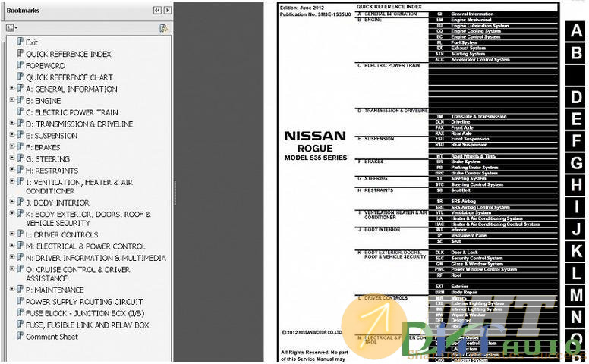This screenshot has height=364, width=589.
Task: Collapse the Bookmarks panel with double-arrow button
Action: pos(157,11)
